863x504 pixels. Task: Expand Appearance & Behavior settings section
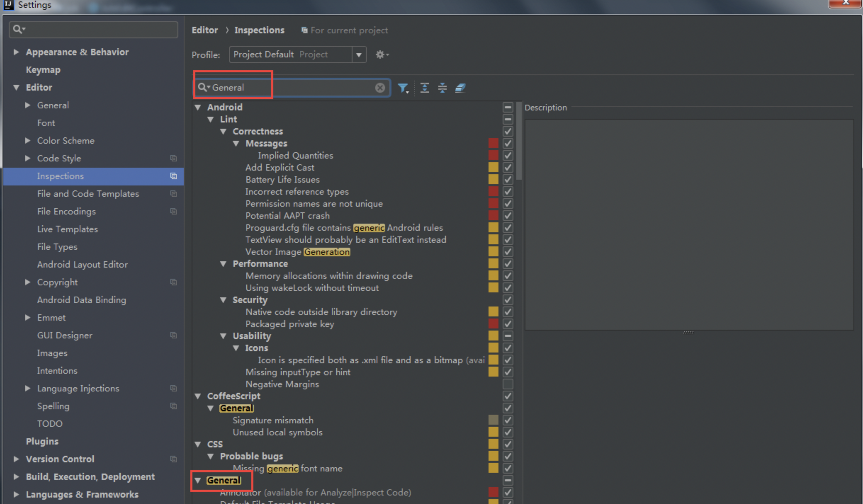(16, 52)
